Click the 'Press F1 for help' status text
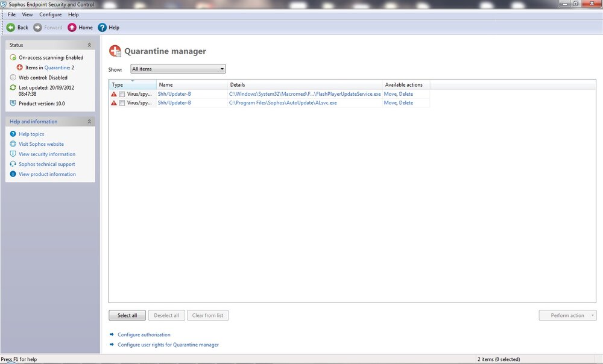The image size is (603, 364). point(19,359)
